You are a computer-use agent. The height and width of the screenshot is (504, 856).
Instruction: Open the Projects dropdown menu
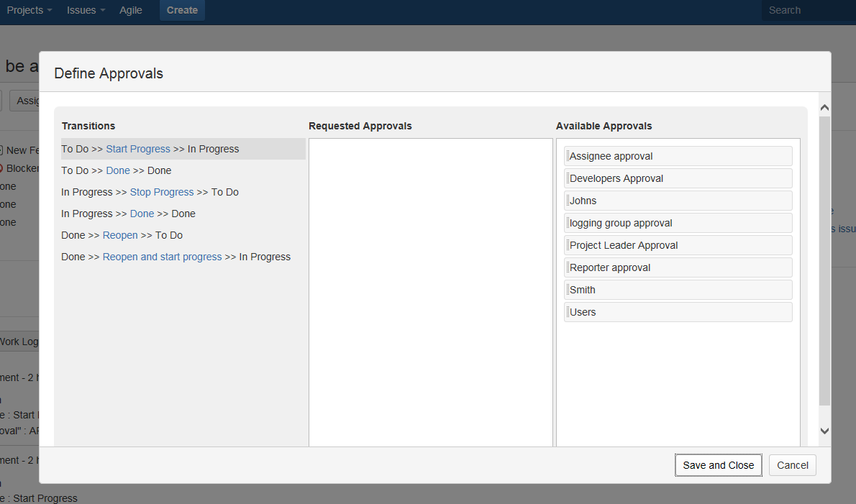[29, 10]
